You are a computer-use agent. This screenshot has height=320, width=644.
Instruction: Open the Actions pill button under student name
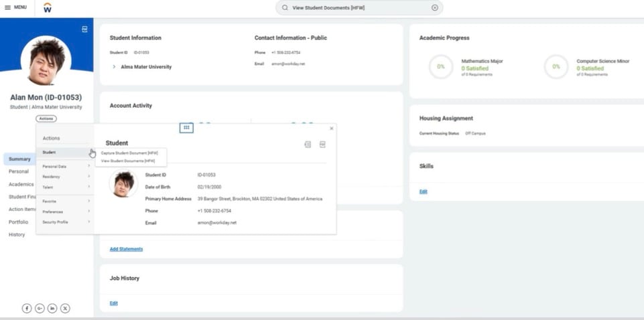point(46,118)
